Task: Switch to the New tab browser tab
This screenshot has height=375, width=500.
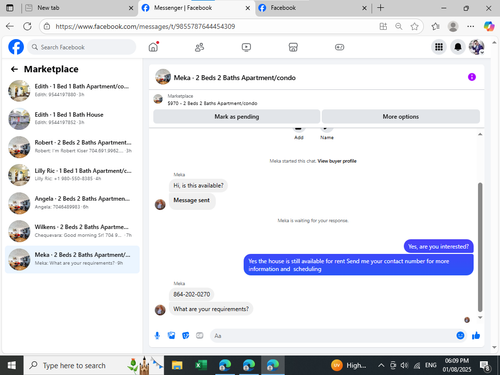Action: coord(80,8)
